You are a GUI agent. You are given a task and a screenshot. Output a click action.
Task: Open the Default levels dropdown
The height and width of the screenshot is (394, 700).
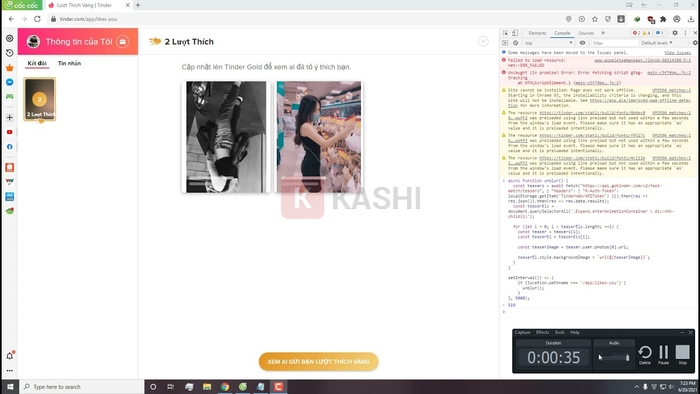coord(657,43)
